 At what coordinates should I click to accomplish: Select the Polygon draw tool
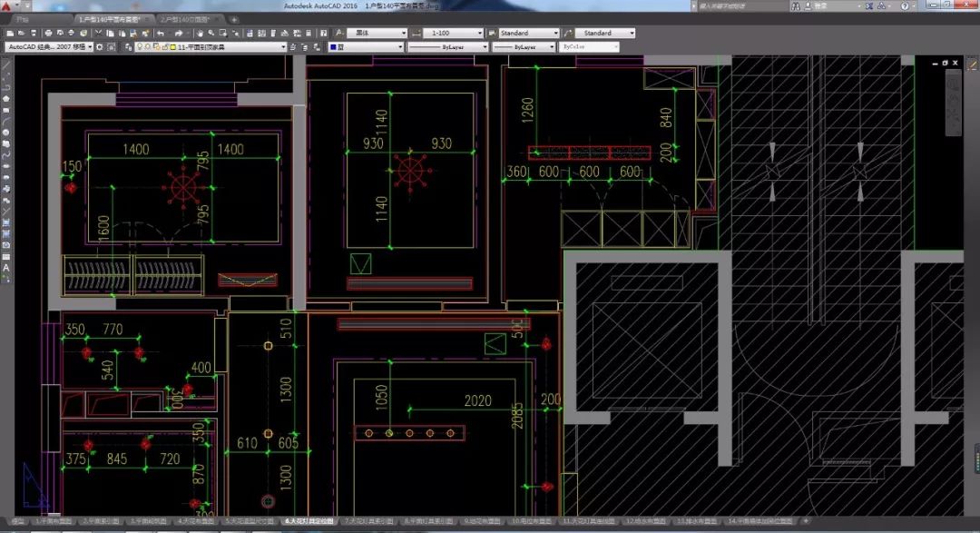click(x=5, y=98)
